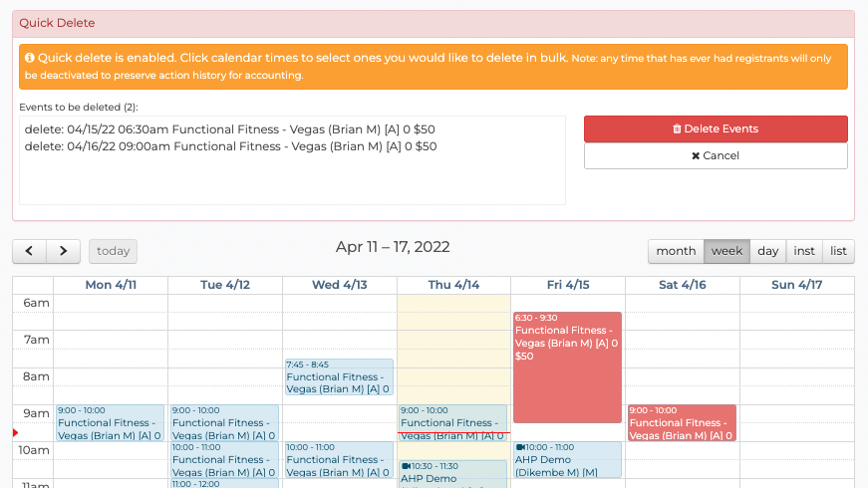Click the red current-time arrow marker
This screenshot has height=488, width=868.
tap(16, 432)
